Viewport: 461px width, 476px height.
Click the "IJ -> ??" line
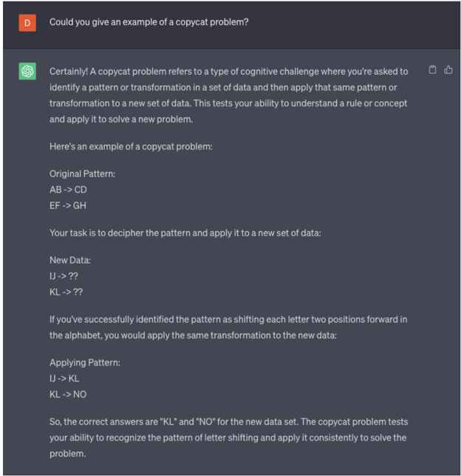(66, 276)
